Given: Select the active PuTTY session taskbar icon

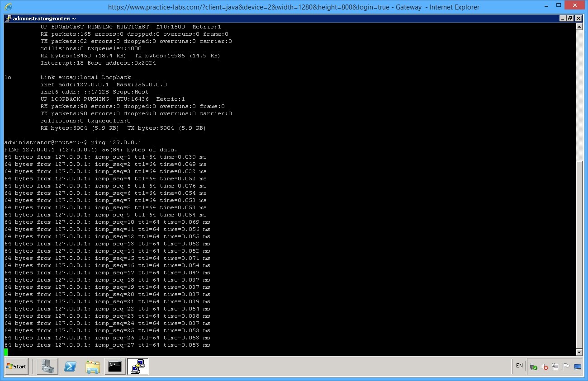Looking at the screenshot, I should (138, 367).
